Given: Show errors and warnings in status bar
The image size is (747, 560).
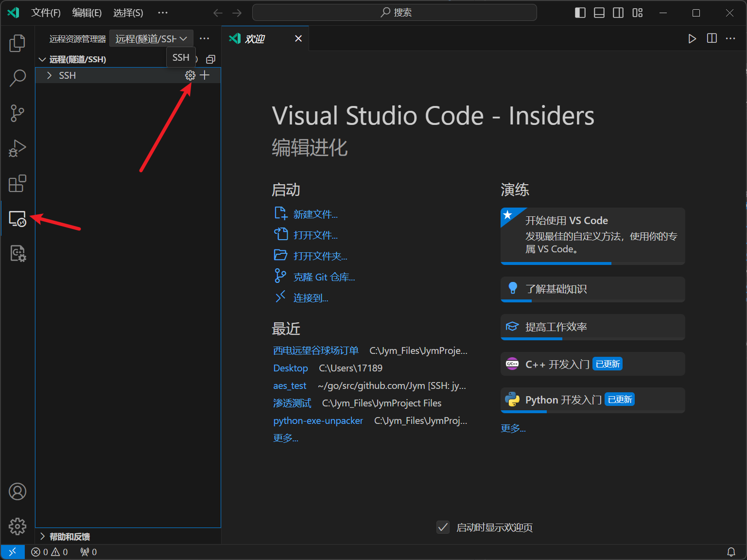Looking at the screenshot, I should click(50, 552).
